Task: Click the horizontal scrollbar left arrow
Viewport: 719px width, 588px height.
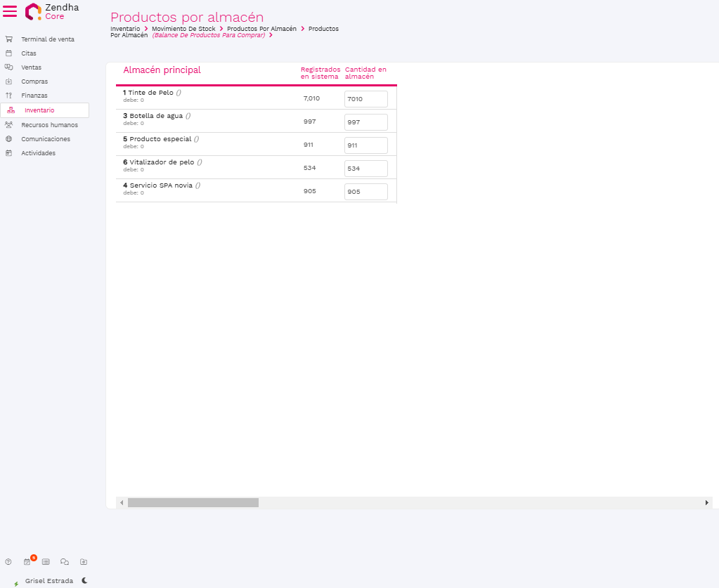Action: tap(122, 503)
